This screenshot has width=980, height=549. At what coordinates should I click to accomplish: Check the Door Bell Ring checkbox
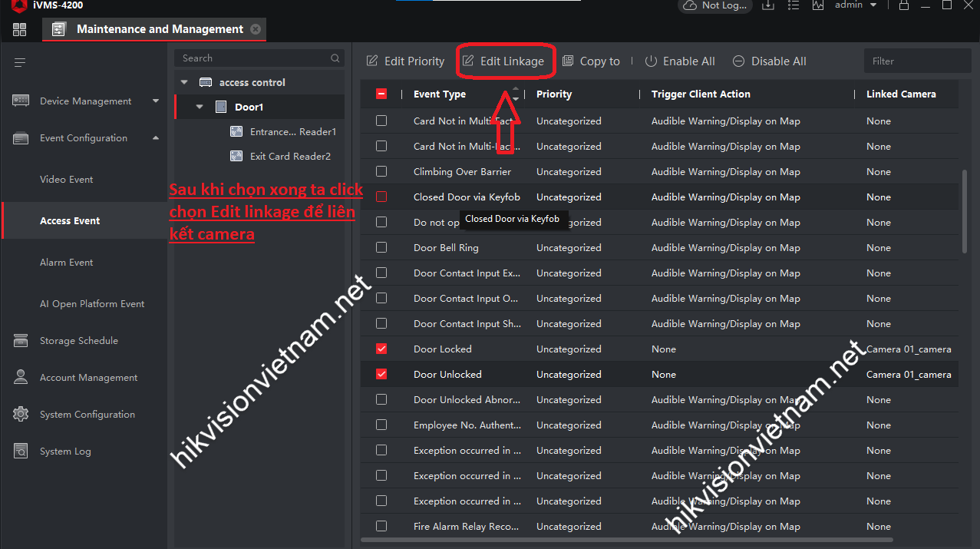tap(381, 248)
